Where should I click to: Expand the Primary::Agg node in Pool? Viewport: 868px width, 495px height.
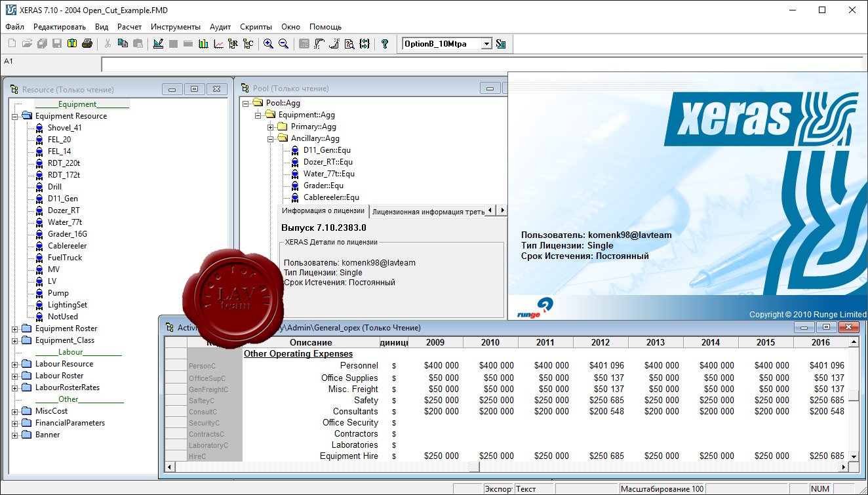271,127
